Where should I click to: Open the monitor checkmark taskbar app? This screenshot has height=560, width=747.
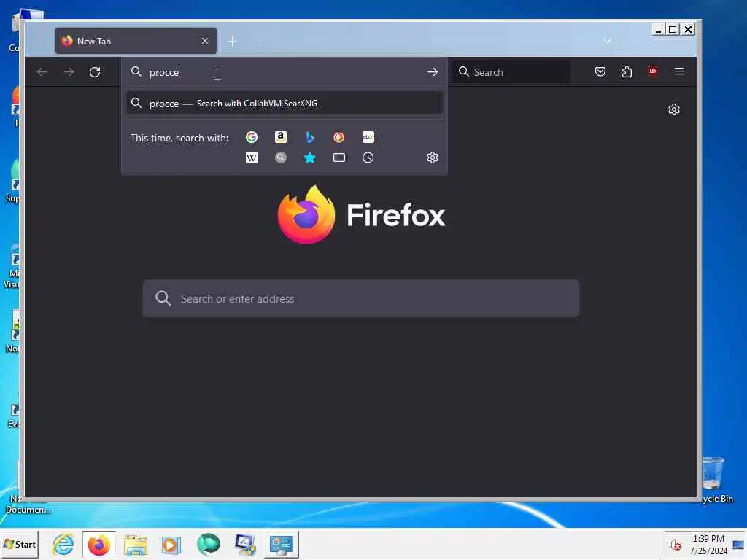tap(245, 544)
